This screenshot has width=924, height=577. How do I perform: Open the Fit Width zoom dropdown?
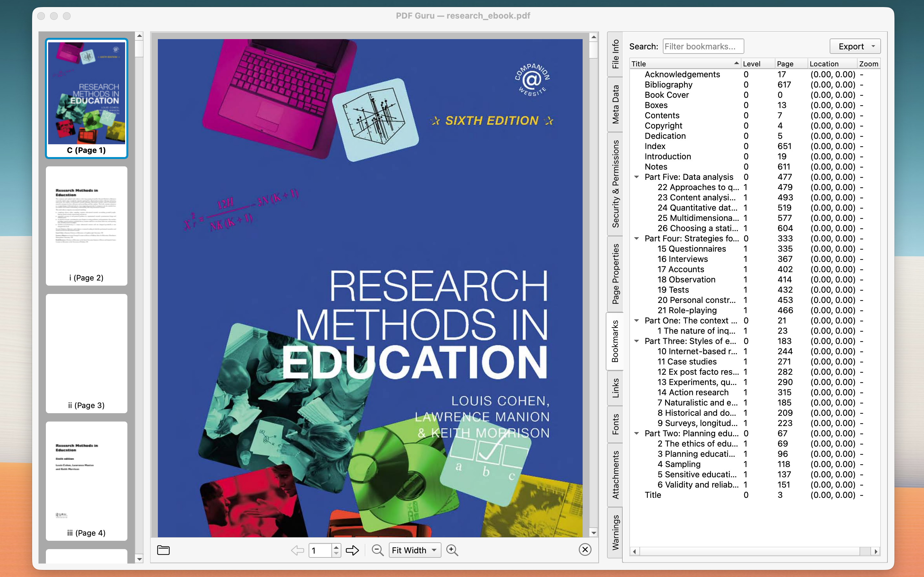(x=414, y=550)
